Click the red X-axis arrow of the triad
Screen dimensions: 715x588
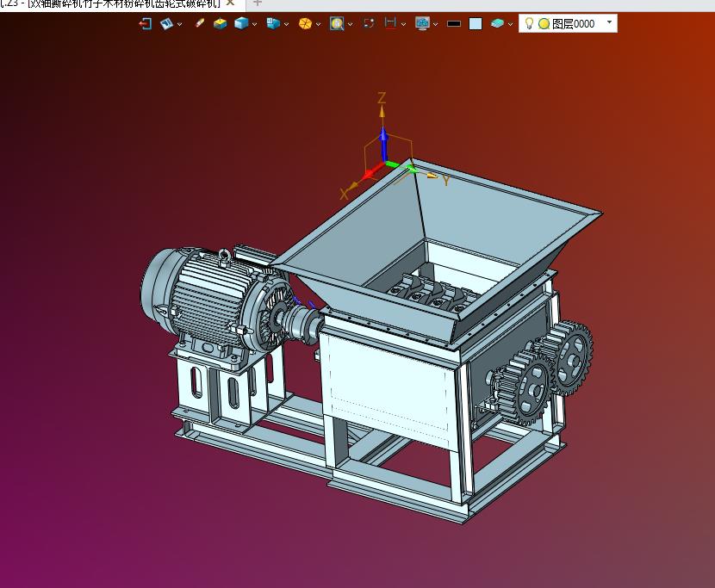(x=372, y=172)
